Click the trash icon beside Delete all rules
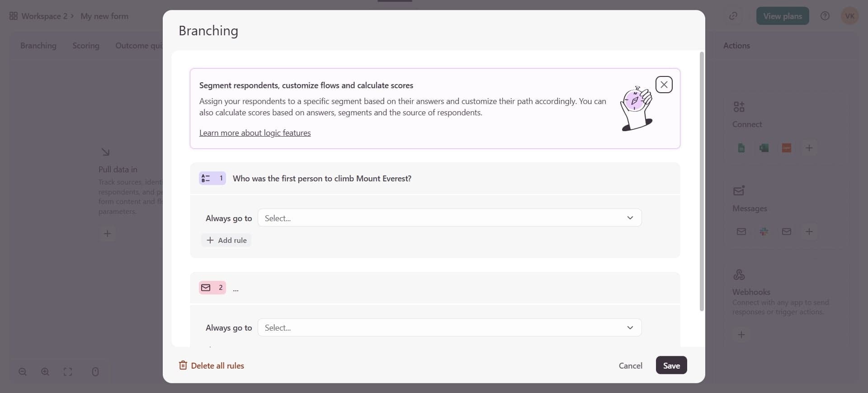The height and width of the screenshot is (393, 868). tap(183, 365)
